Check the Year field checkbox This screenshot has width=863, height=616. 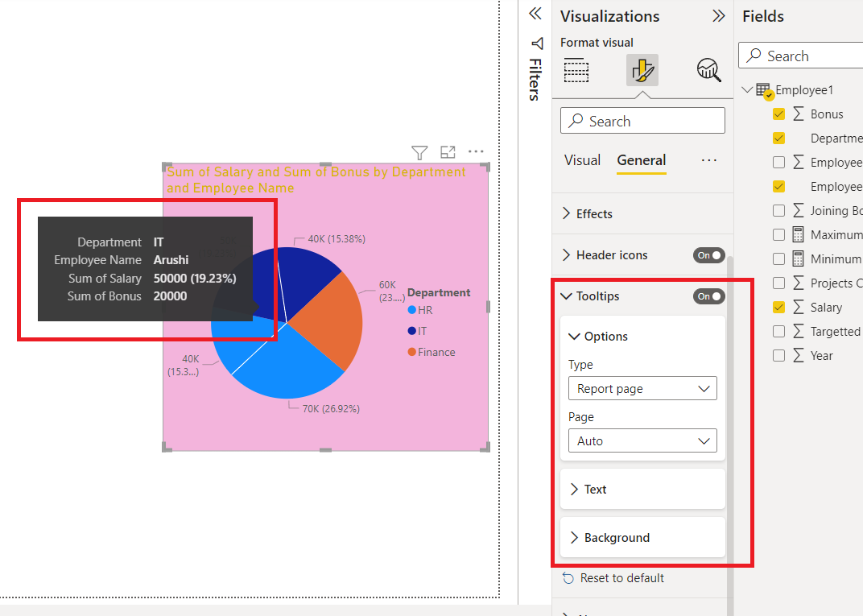point(778,356)
